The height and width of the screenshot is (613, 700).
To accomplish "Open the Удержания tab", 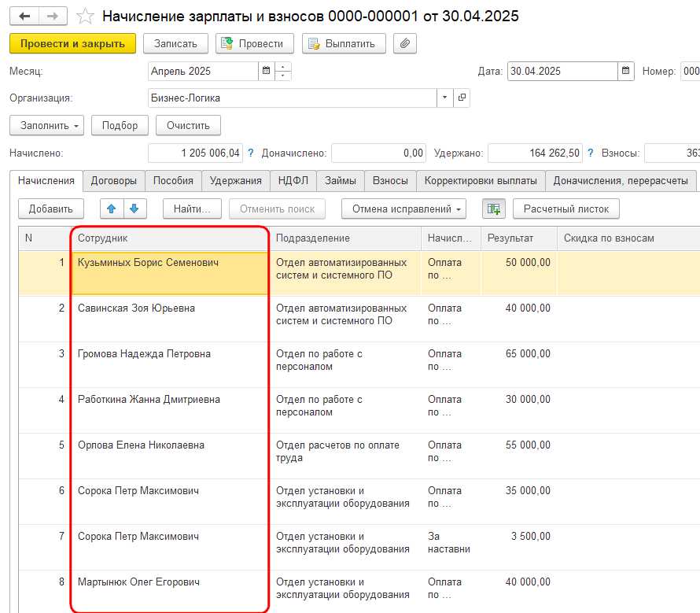I will point(236,180).
